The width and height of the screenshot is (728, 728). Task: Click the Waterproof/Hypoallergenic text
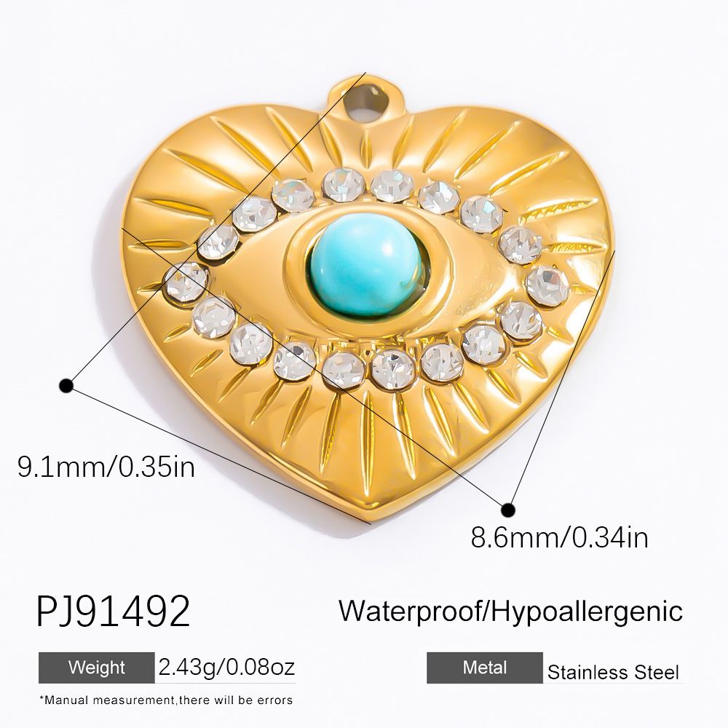(511, 612)
